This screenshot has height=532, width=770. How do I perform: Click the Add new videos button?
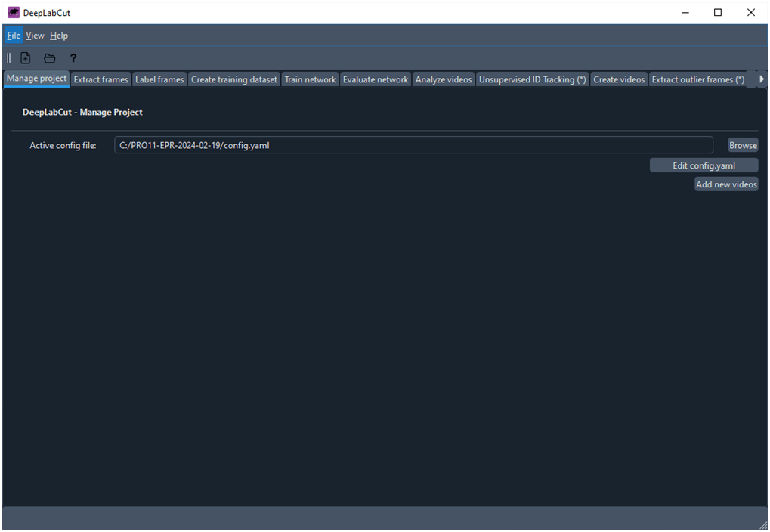(726, 184)
